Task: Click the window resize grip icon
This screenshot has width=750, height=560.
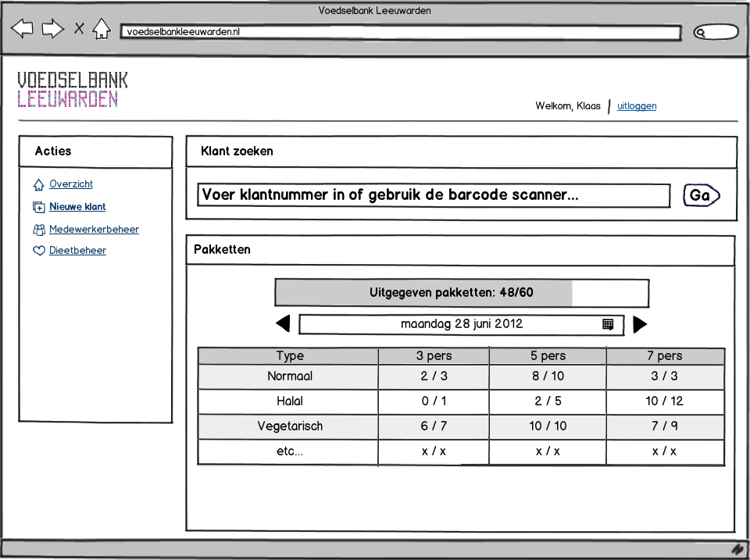Action: (738, 550)
